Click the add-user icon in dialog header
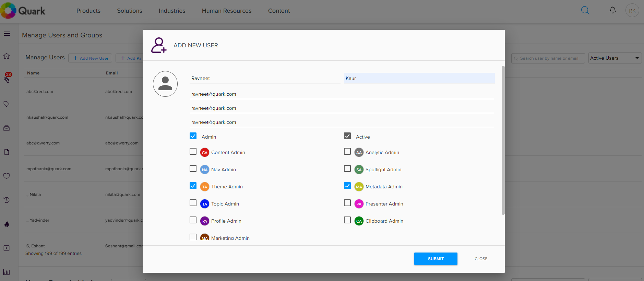644x281 pixels. tap(159, 45)
